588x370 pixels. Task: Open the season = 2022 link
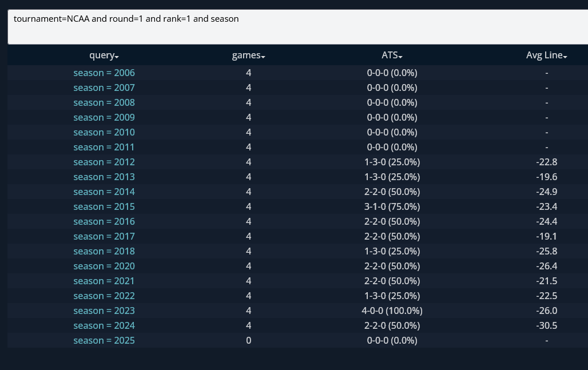[x=104, y=296]
